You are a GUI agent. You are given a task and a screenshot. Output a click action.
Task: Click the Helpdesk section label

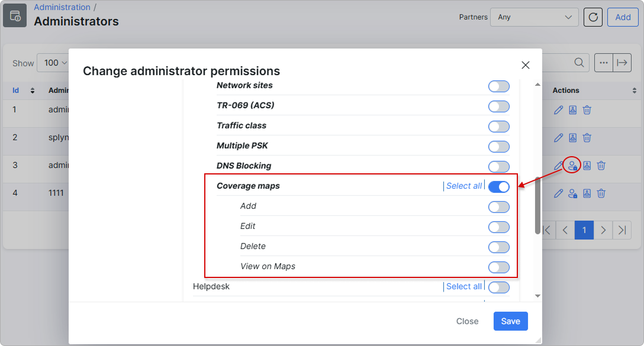pyautogui.click(x=211, y=286)
